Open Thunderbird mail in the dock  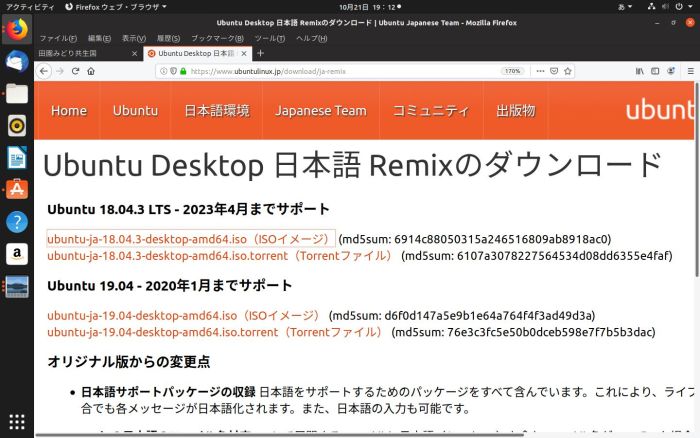coord(17,62)
